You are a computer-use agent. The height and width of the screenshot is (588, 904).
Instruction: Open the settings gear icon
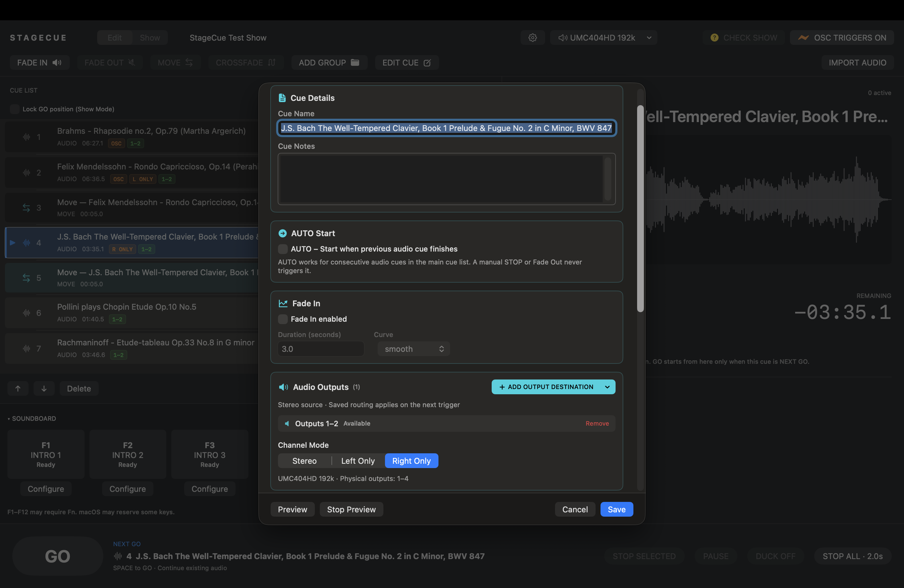pos(533,38)
